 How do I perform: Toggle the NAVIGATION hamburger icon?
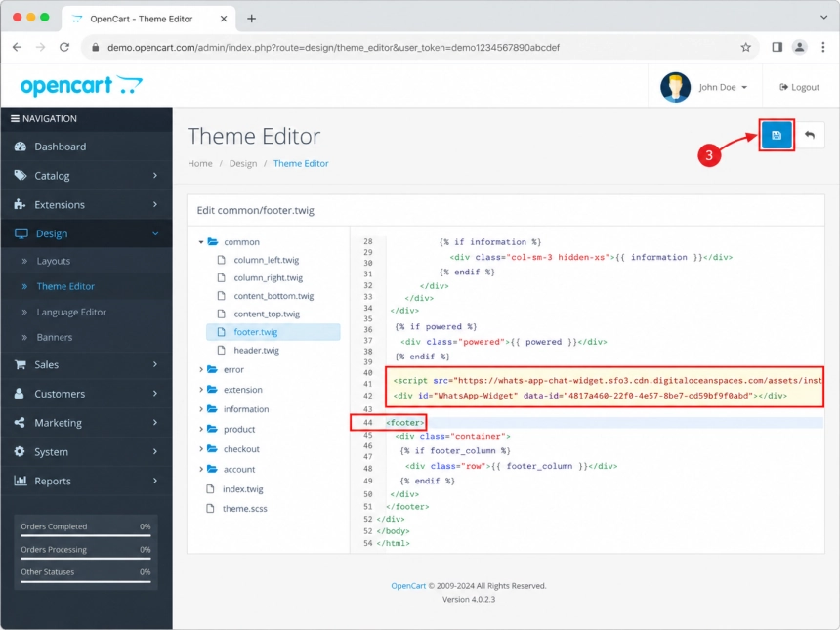coord(15,118)
